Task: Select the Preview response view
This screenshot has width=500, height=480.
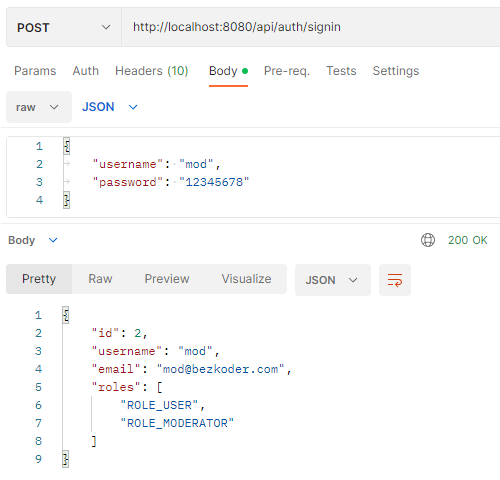Action: click(x=167, y=279)
